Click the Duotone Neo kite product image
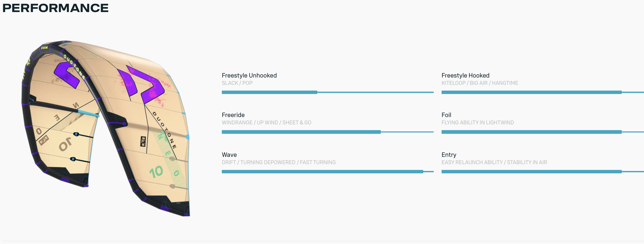The image size is (644, 244). 105,128
